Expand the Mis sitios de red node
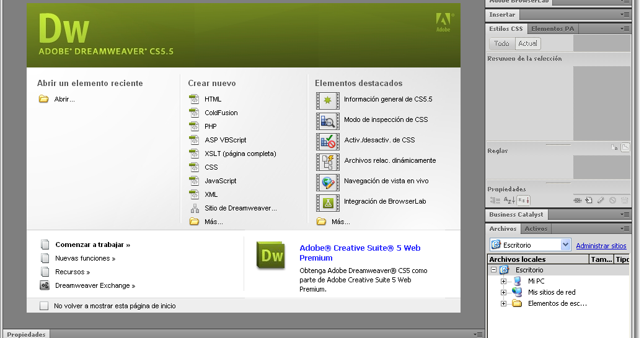The image size is (644, 338). tap(503, 292)
